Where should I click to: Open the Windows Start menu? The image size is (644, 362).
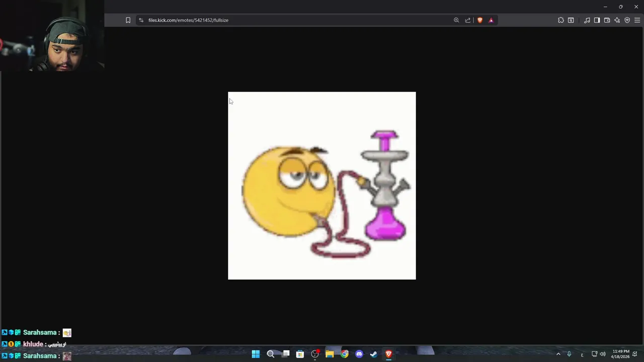[256, 354]
